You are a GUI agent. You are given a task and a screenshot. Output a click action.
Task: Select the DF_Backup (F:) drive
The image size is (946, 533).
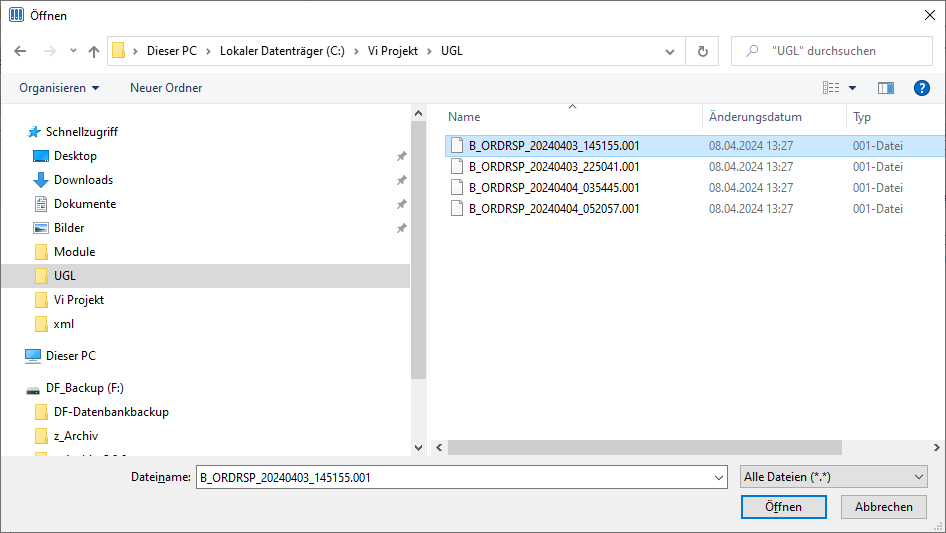click(x=84, y=388)
